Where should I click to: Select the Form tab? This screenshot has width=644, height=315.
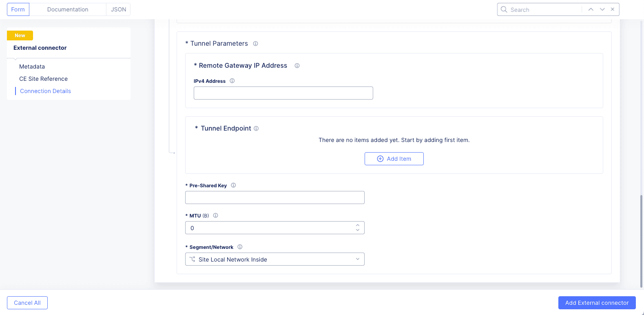[x=18, y=9]
